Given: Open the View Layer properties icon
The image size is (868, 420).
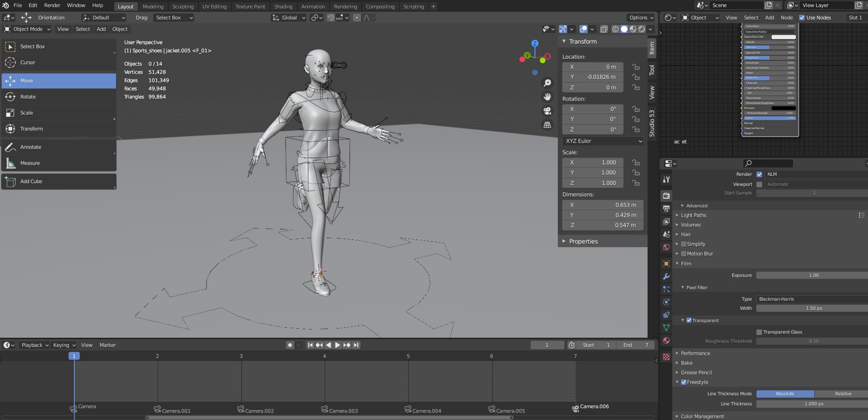Looking at the screenshot, I should tap(666, 221).
